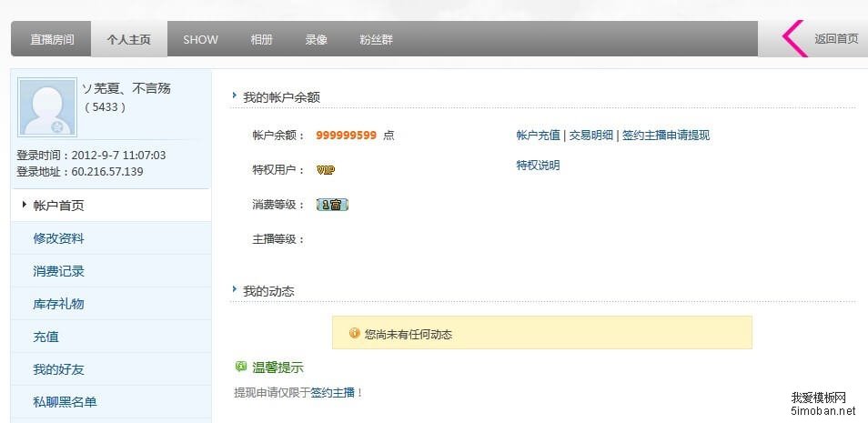Open the 帐户充值 link

coord(538,136)
